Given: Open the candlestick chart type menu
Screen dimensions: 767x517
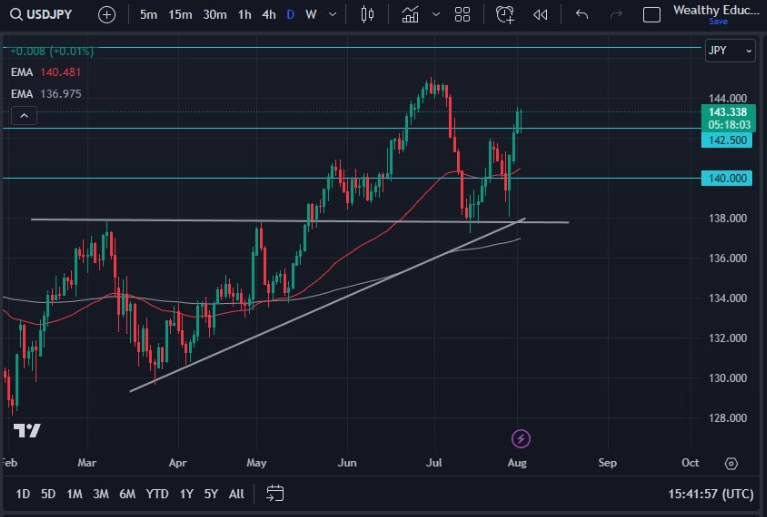Looking at the screenshot, I should (x=367, y=15).
